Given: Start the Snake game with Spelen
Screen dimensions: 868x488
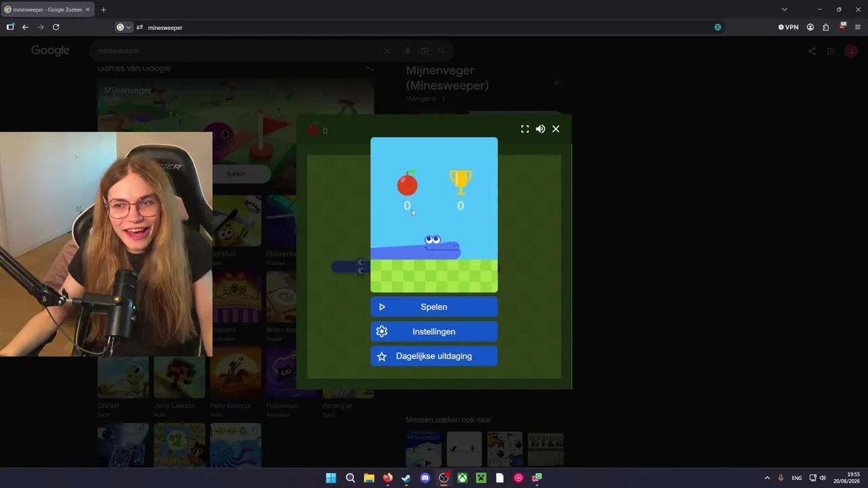Looking at the screenshot, I should 434,307.
